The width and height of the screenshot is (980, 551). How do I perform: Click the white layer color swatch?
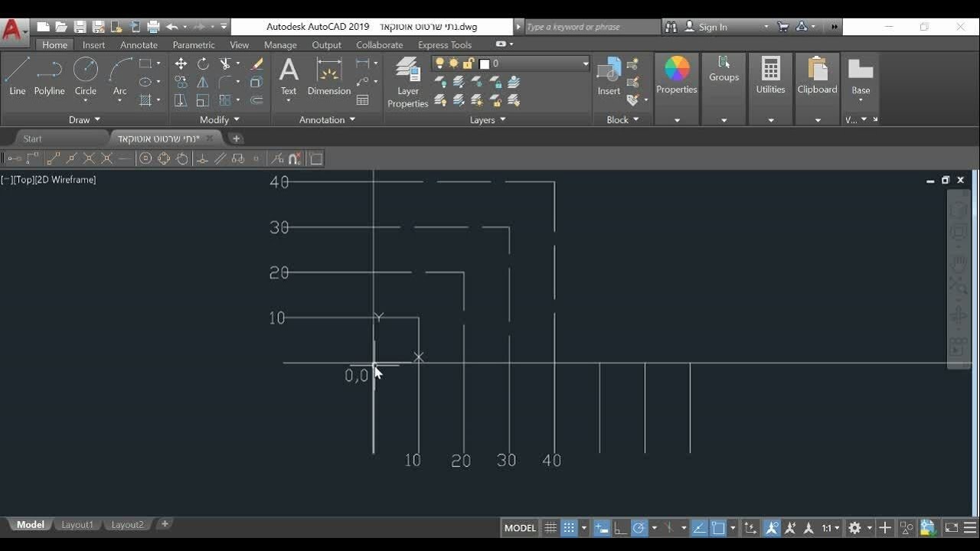[x=484, y=64]
